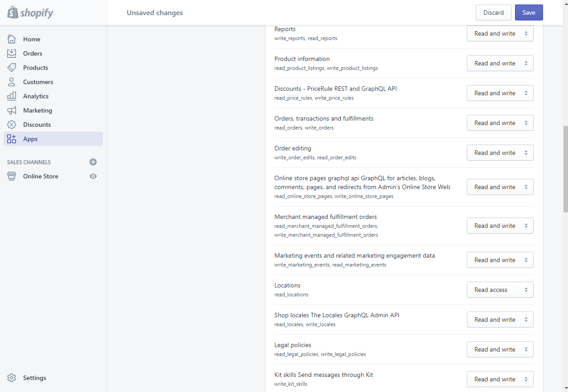Click the Marketing megaphone icon

pos(12,110)
